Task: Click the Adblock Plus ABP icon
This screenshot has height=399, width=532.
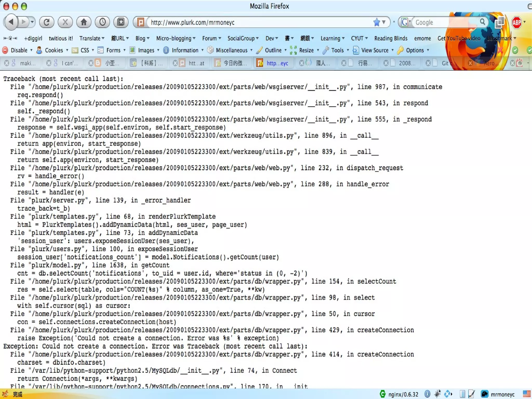Action: [x=516, y=23]
